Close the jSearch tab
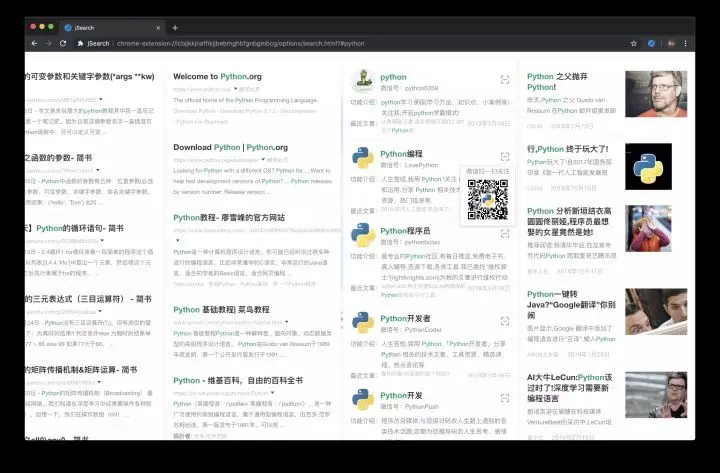The height and width of the screenshot is (473, 720). (158, 28)
